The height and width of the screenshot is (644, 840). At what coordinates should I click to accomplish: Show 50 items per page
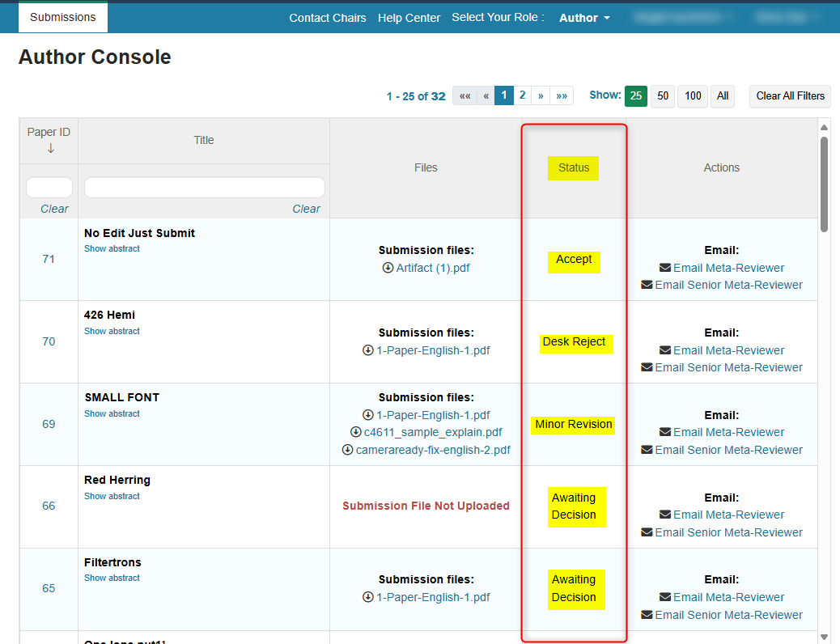coord(663,95)
